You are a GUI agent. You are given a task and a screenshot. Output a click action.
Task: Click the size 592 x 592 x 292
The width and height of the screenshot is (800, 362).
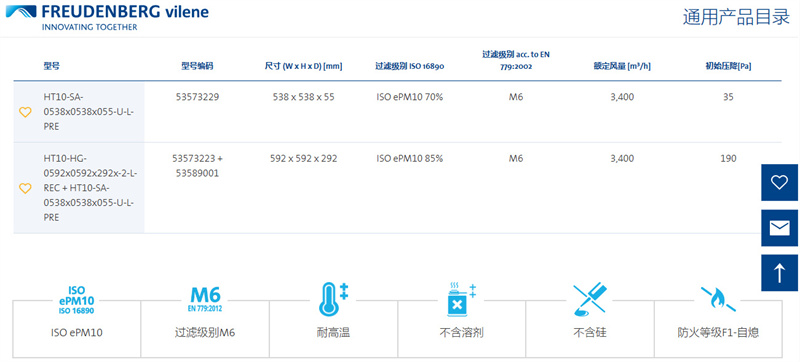pos(304,159)
